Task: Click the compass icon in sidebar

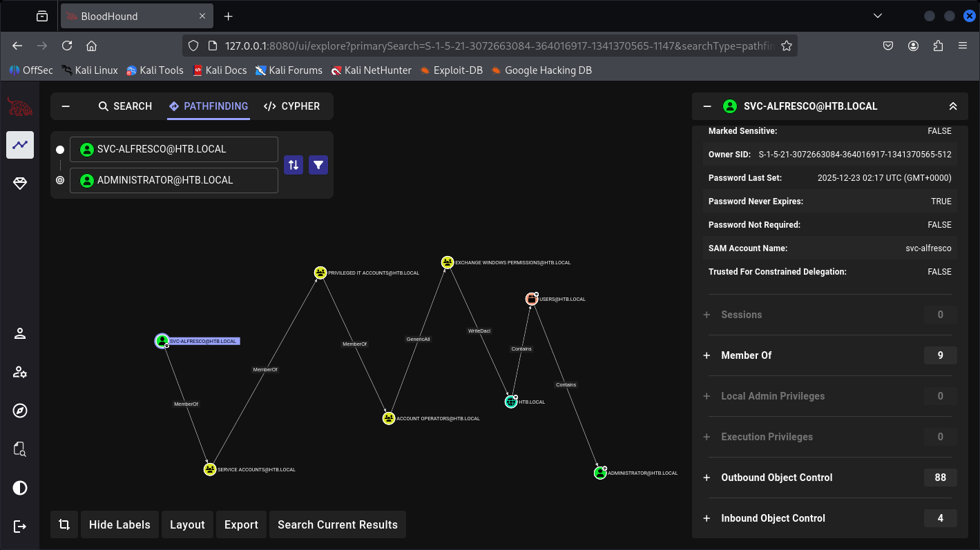Action: [20, 411]
